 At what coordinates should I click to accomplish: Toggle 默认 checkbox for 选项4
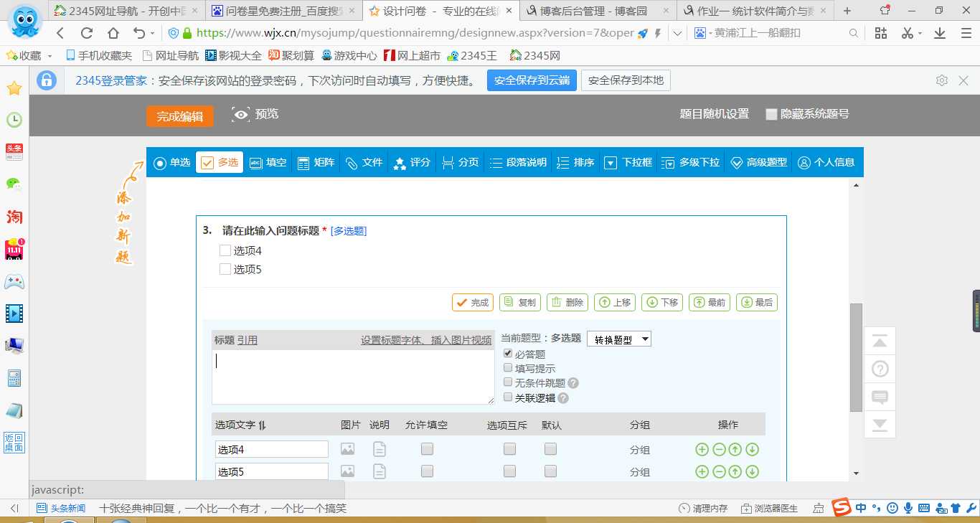[x=550, y=449]
